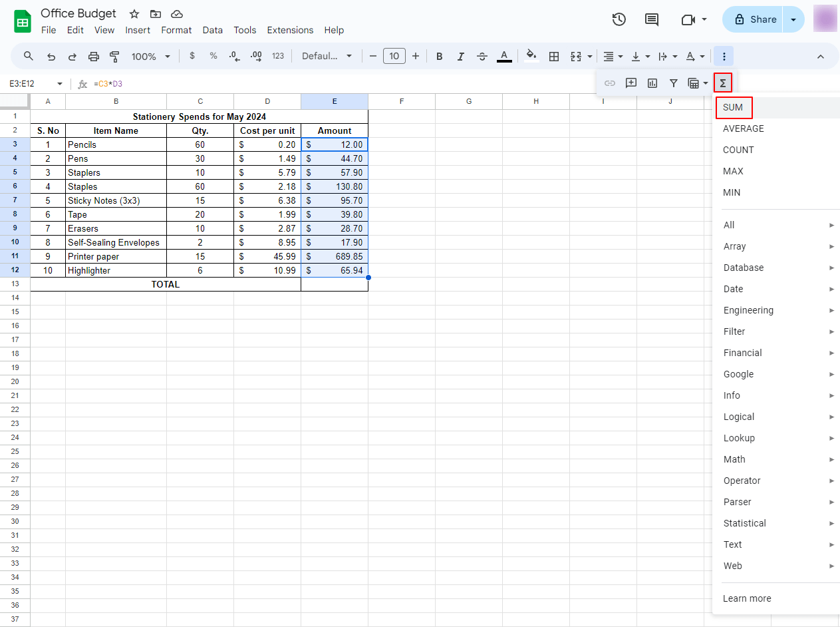Select the paint format roller icon
840x627 pixels.
(114, 57)
